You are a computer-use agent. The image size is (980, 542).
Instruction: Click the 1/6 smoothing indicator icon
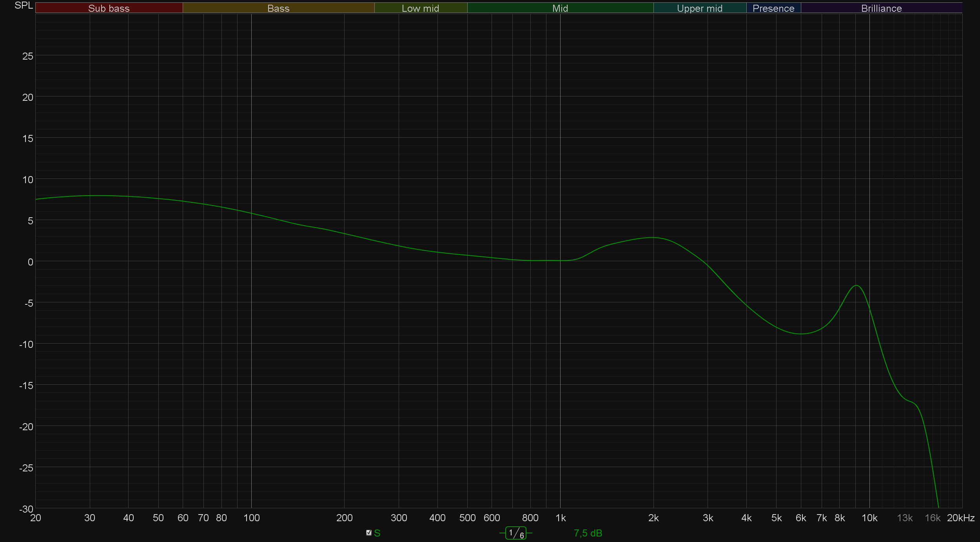point(515,533)
